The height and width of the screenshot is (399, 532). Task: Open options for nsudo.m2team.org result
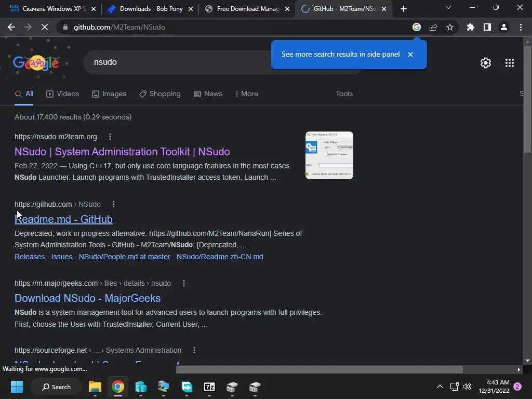pyautogui.click(x=110, y=137)
